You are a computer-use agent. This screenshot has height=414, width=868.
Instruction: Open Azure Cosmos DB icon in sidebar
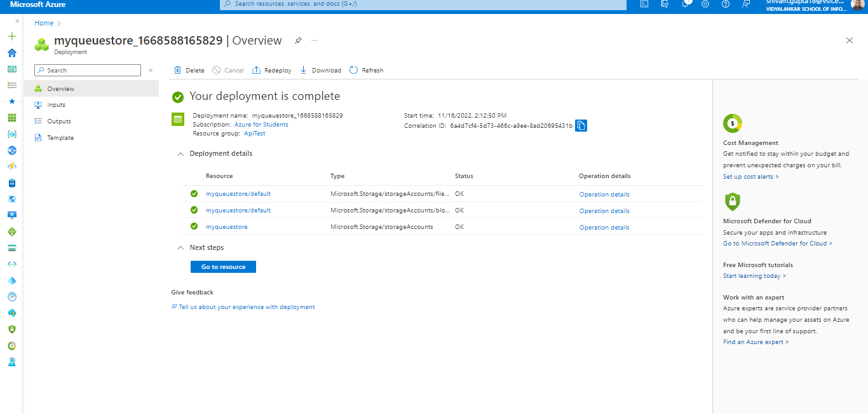[11, 199]
